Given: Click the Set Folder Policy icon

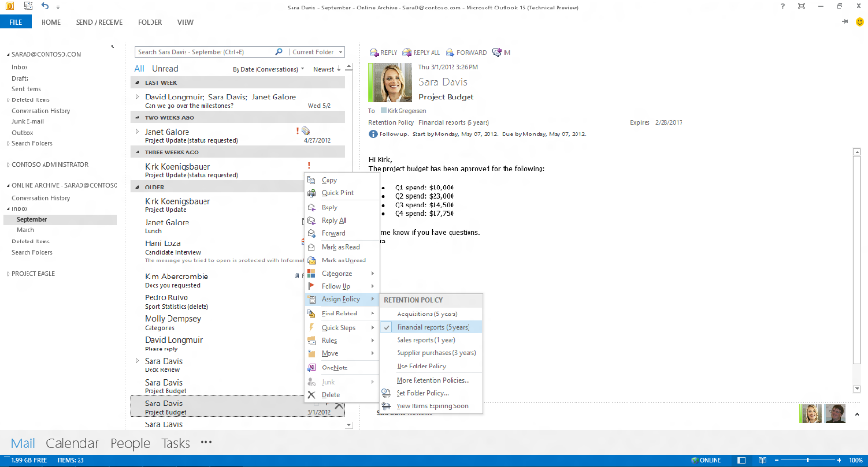Looking at the screenshot, I should click(386, 393).
